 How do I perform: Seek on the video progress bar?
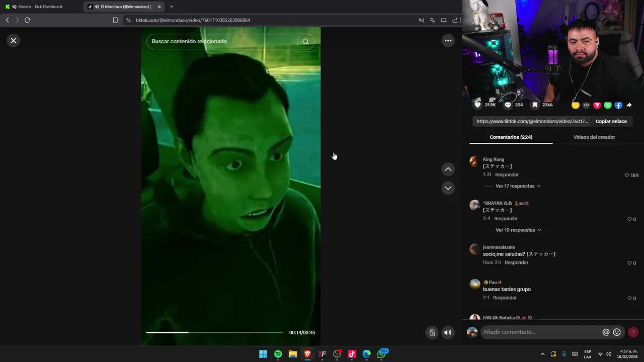click(x=214, y=332)
